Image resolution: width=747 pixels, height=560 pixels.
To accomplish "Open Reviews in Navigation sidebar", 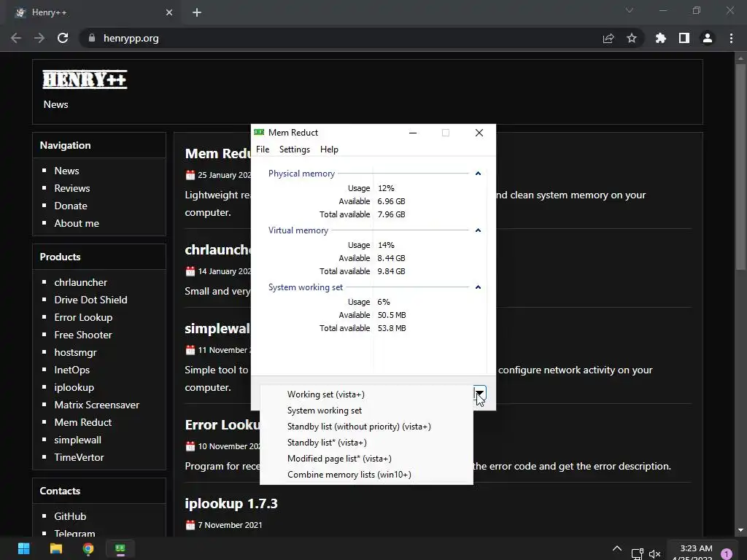I will (72, 188).
